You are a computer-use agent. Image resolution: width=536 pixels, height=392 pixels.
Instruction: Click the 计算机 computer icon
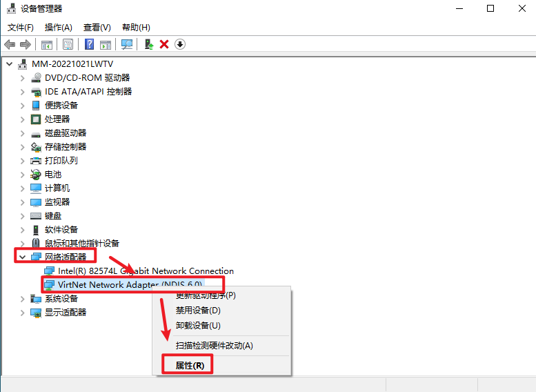(x=36, y=188)
